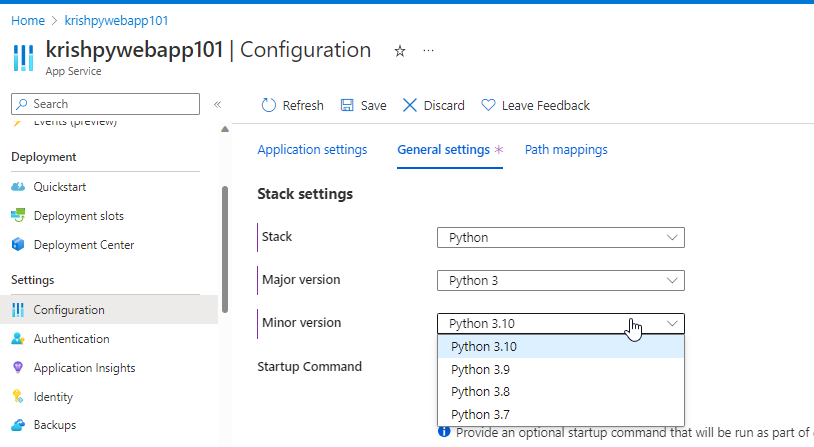Click the Identity key icon
Screen dimensions: 814x447
click(x=18, y=397)
